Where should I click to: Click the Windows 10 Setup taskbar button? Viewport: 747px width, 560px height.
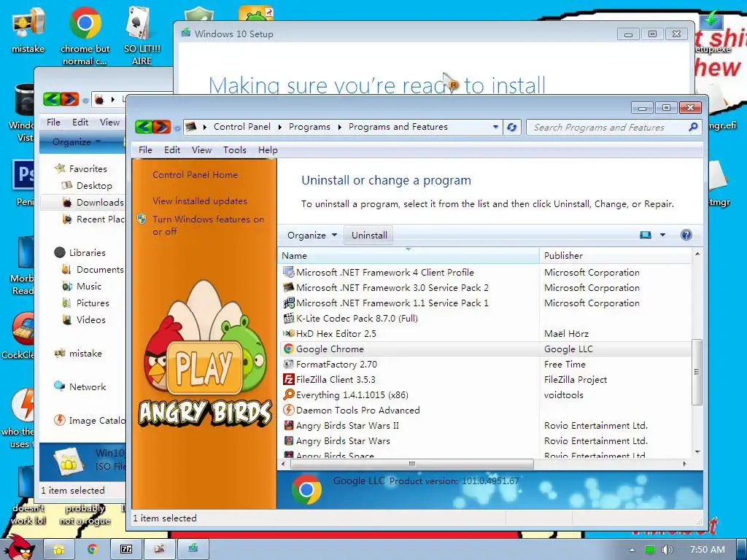click(193, 549)
